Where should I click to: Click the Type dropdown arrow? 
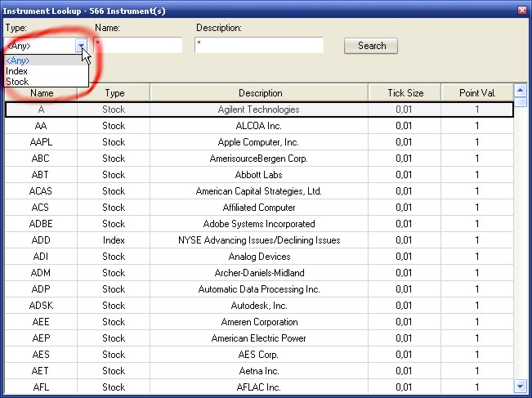(82, 46)
